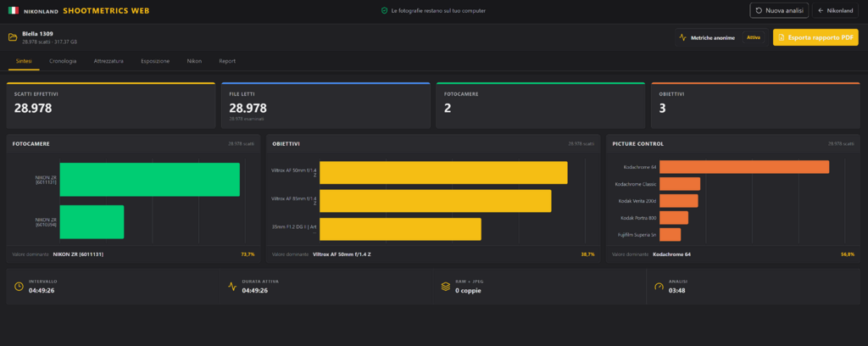Select the Nikon tab
Image resolution: width=868 pixels, height=346 pixels.
tap(194, 61)
